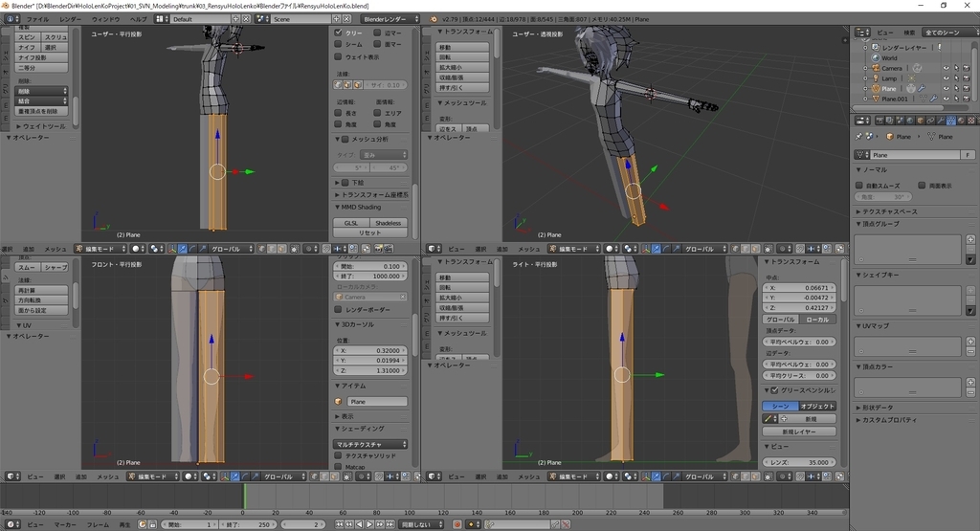Pin the properties context with the pin icon
Image resolution: width=980 pixels, height=531 pixels.
tap(858, 136)
